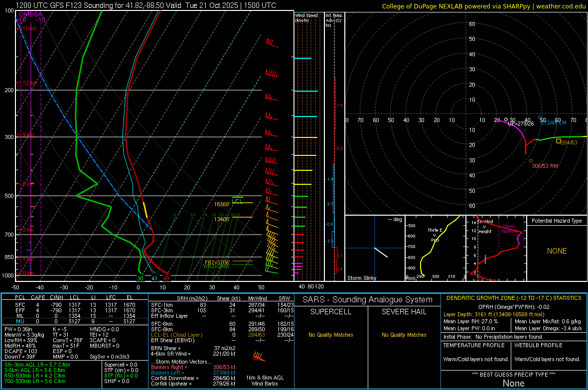Click the 'Theta-E v. Pres' inset label
Viewport: 588px width, 390px height.
[435, 235]
